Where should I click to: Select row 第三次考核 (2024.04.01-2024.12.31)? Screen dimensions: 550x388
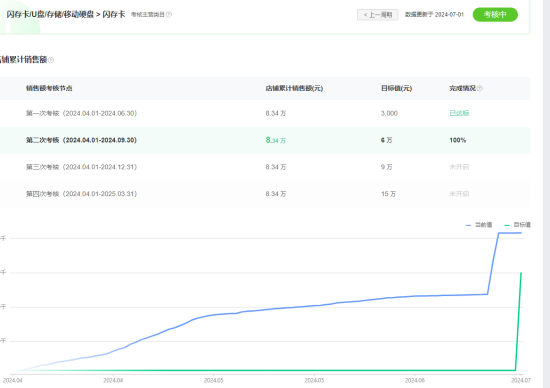[265, 167]
